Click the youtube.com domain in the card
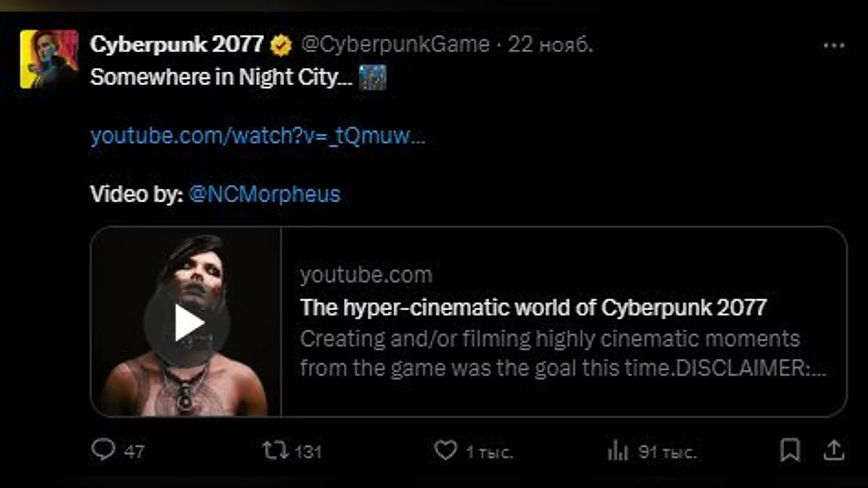868x488 pixels. click(x=366, y=275)
